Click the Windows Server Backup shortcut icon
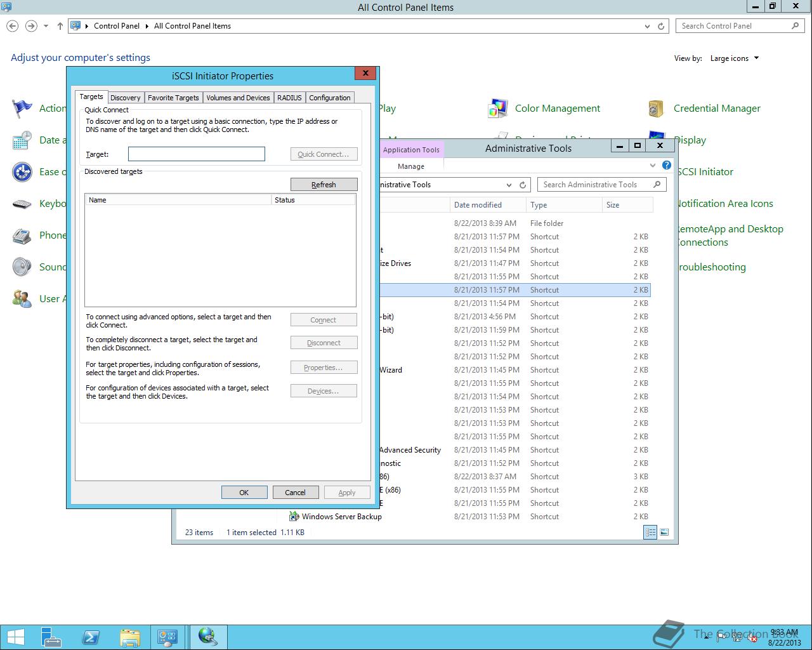The height and width of the screenshot is (650, 812). pyautogui.click(x=294, y=517)
